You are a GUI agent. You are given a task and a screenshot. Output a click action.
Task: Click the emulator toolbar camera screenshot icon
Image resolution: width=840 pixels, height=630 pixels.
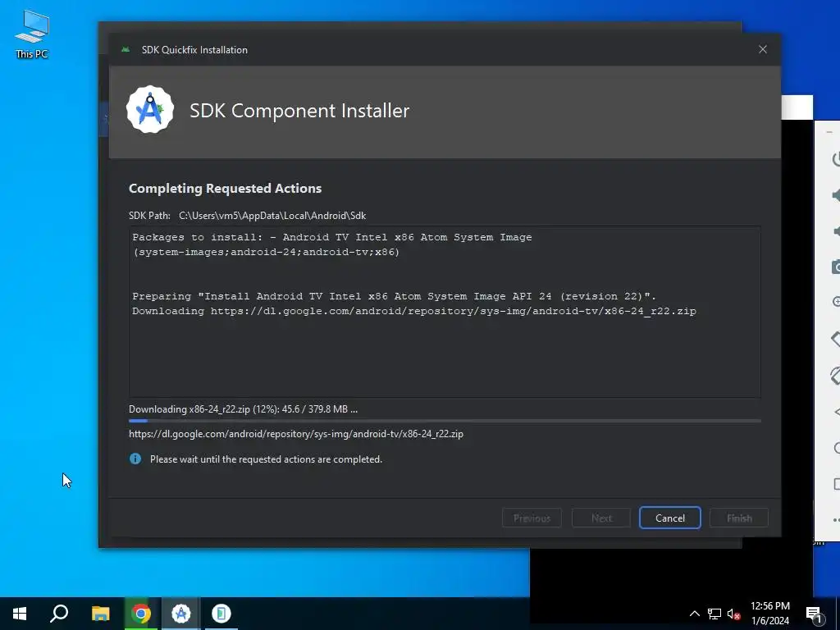click(x=836, y=267)
